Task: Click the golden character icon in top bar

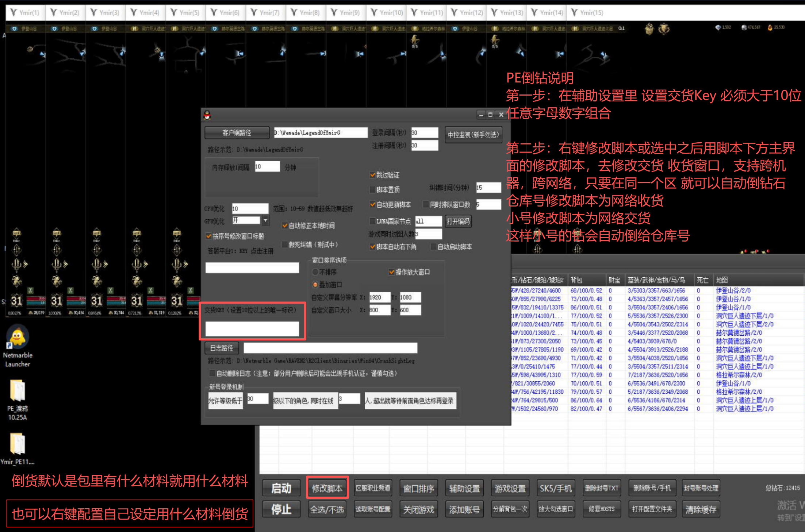Action: click(x=649, y=28)
